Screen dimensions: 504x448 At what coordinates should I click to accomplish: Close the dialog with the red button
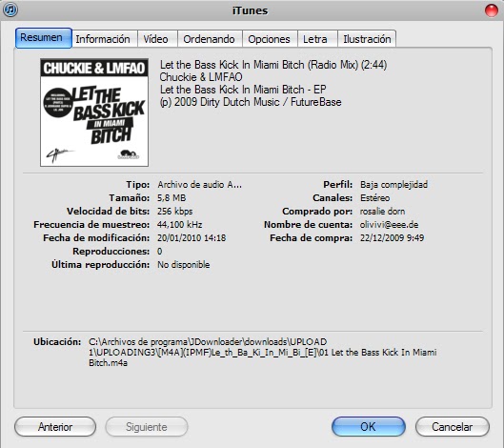(492, 10)
